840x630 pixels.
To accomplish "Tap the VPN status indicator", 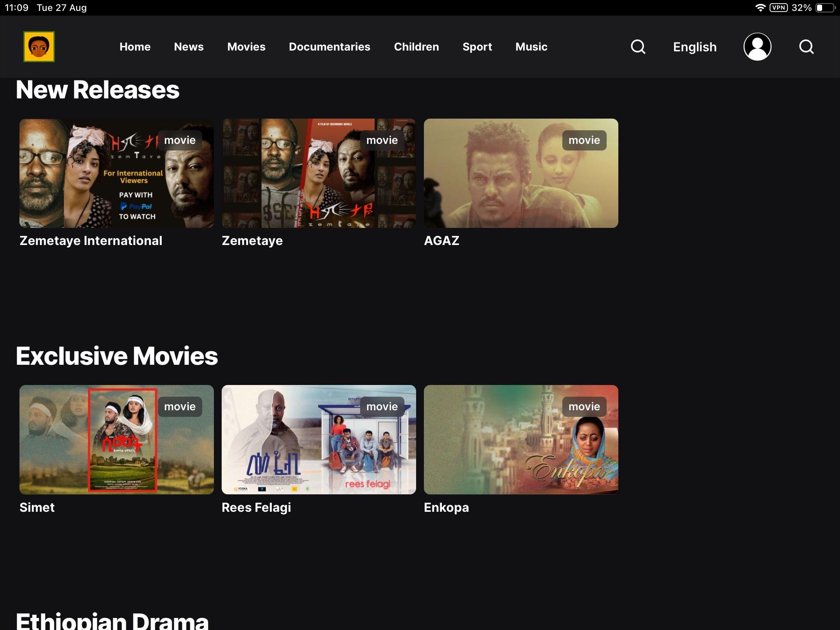I will (779, 8).
